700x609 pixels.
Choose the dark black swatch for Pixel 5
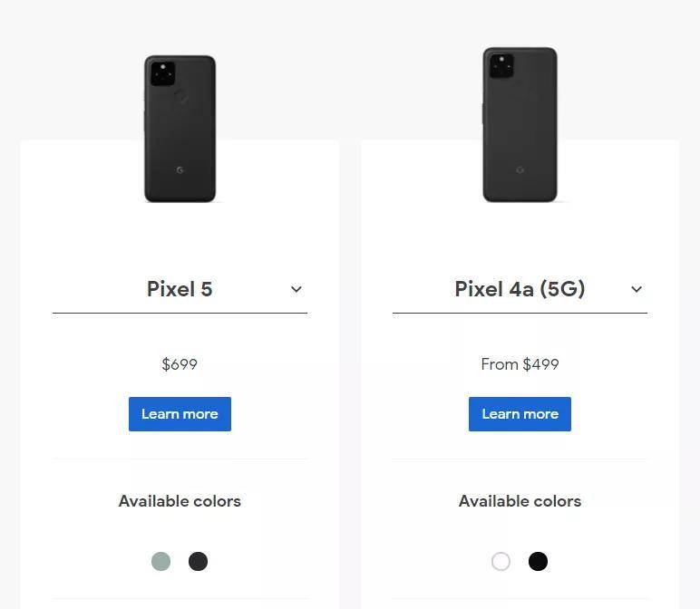(198, 561)
